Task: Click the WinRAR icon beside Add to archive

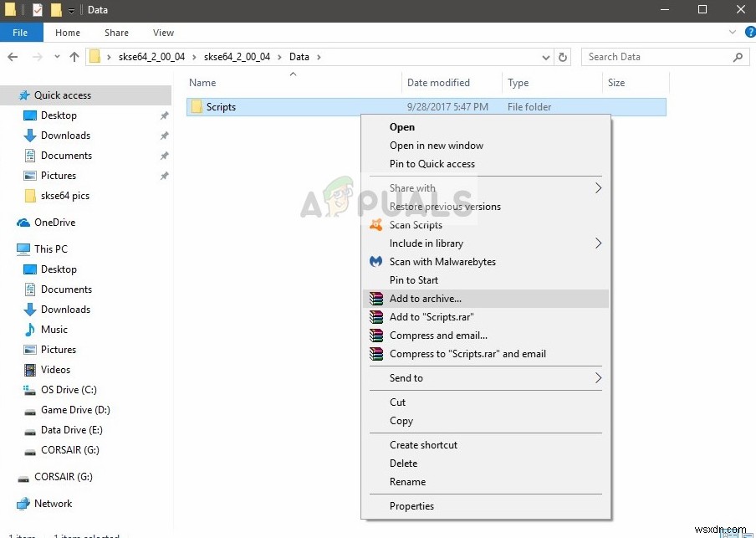Action: coord(375,299)
